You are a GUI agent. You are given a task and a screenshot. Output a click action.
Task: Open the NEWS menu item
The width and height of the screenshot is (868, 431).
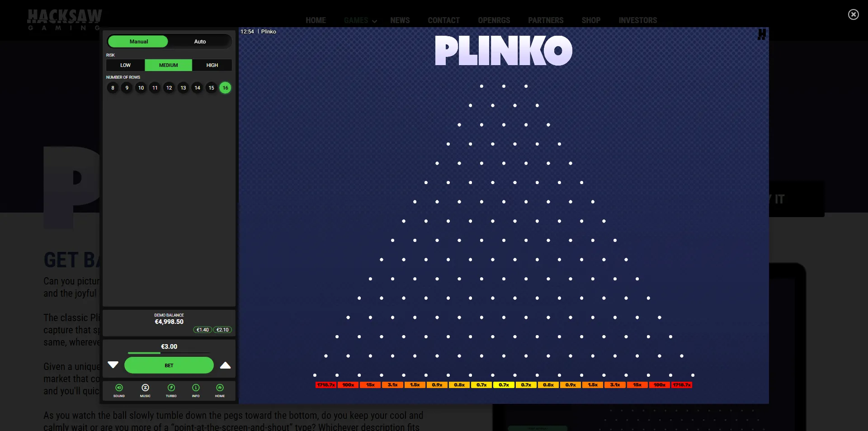(400, 20)
